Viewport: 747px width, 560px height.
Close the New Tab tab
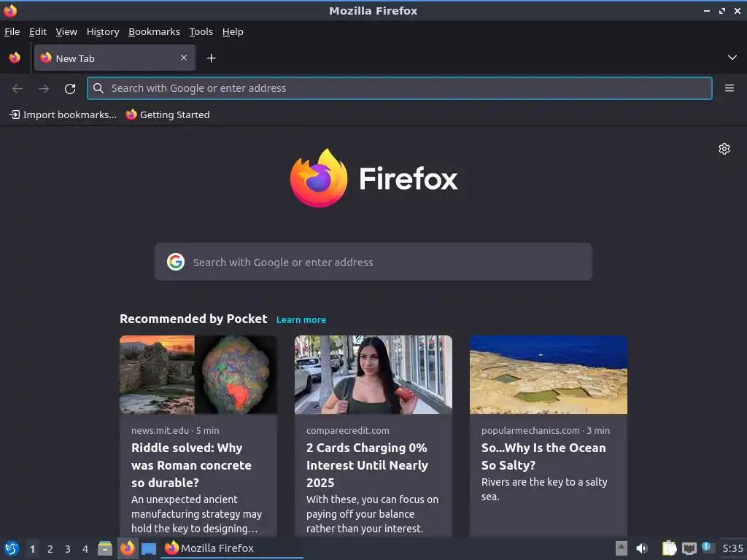[x=184, y=58]
